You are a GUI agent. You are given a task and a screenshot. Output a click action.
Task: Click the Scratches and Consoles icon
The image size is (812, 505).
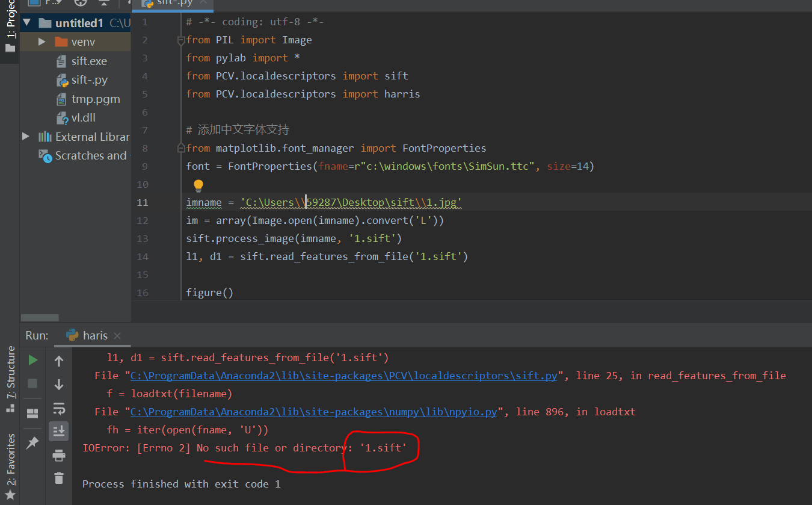point(45,156)
